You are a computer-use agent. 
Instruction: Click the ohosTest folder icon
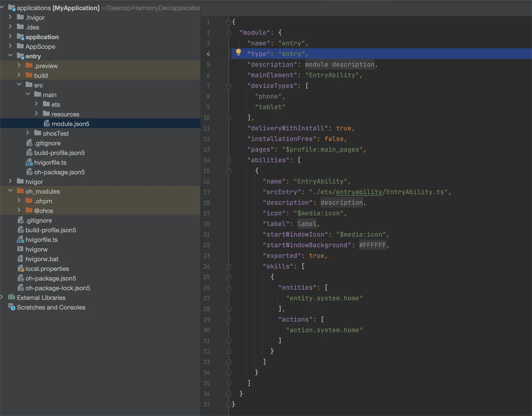point(37,133)
